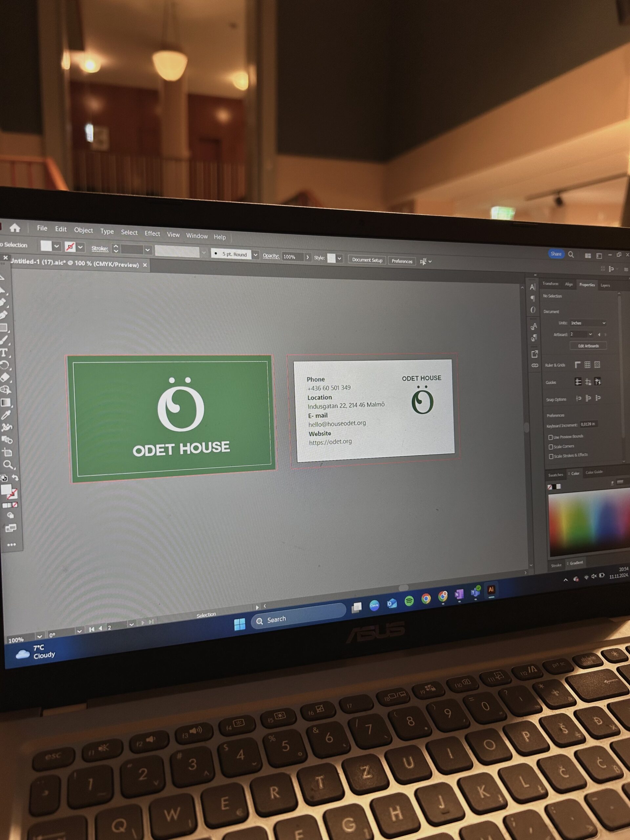This screenshot has height=840, width=630.
Task: Switch to the Swatches tab
Action: [556, 475]
